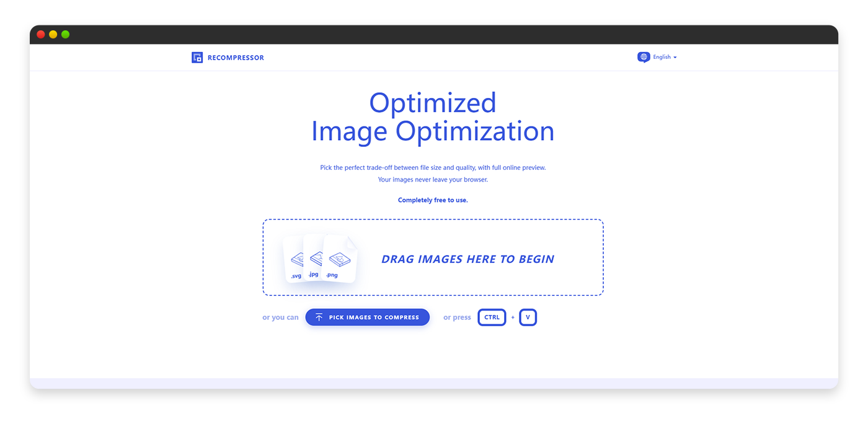This screenshot has width=868, height=434.
Task: Click the .png file icon
Action: (340, 259)
